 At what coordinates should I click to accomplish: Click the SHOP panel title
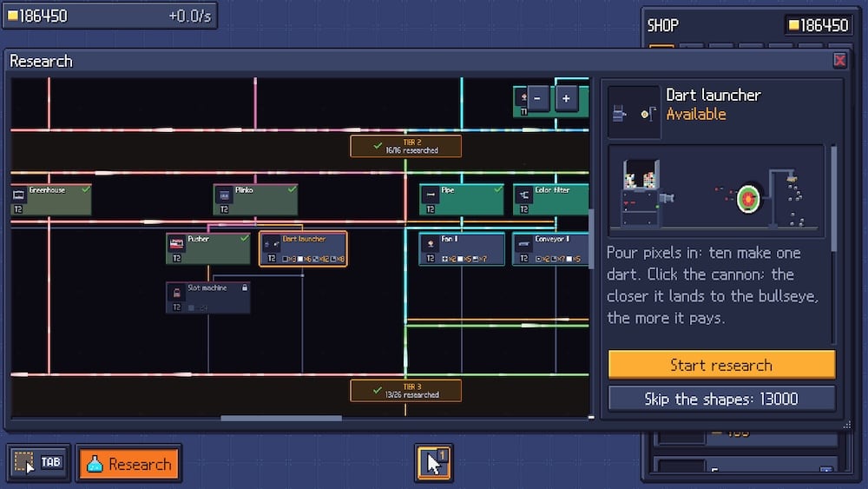click(x=662, y=25)
